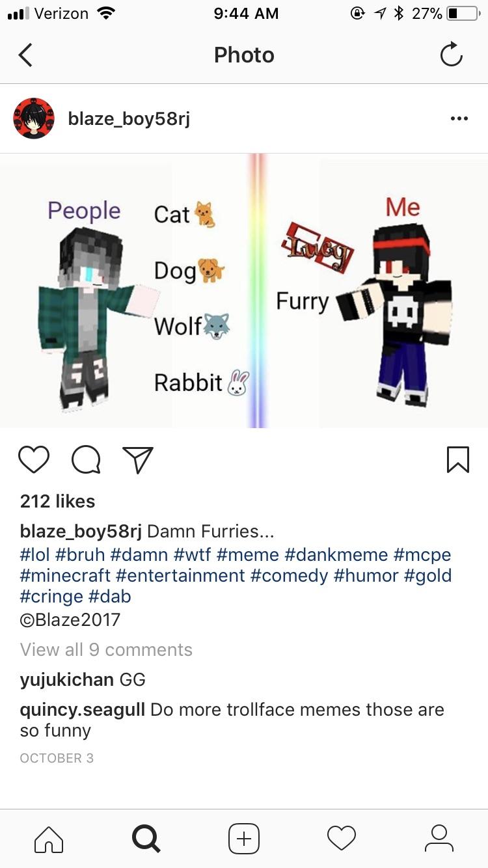Expand View all 9 comments
Viewport: 488px width, 868px height.
pyautogui.click(x=106, y=650)
